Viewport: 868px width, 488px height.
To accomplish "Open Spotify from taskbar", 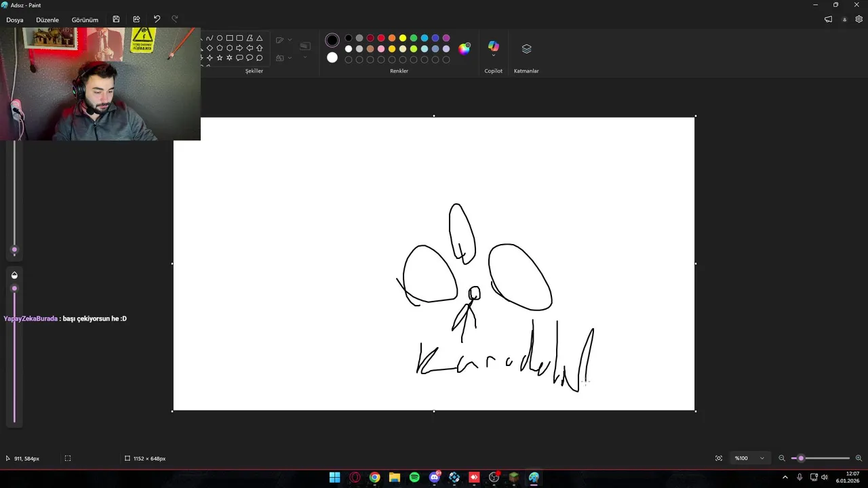I will (414, 477).
